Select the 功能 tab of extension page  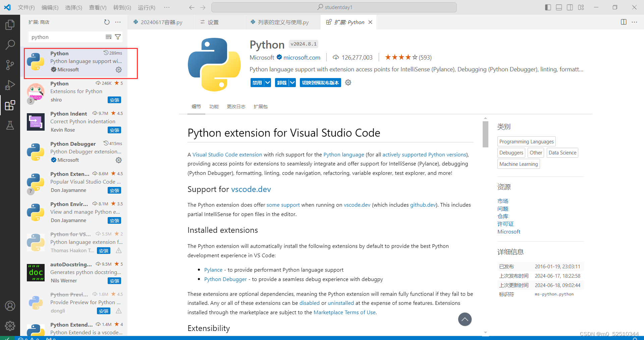(214, 107)
